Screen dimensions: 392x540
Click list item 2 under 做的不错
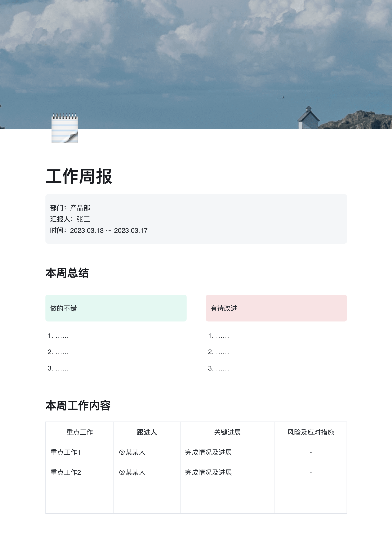point(58,352)
